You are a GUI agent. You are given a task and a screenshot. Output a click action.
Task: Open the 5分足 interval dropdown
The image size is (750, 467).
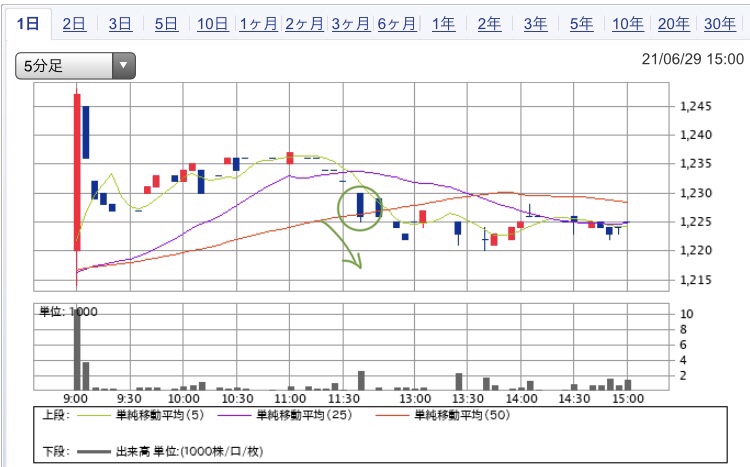point(76,66)
